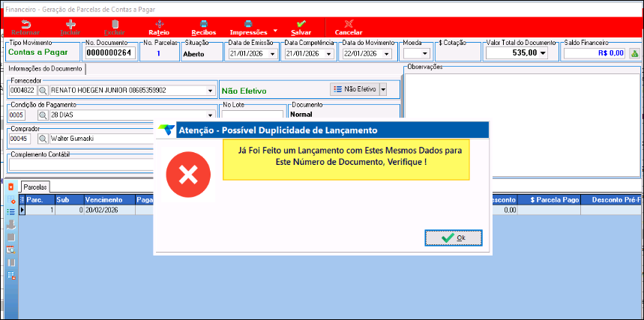The image size is (644, 320).
Task: Open the Fornecedor name dropdown
Action: 210,91
